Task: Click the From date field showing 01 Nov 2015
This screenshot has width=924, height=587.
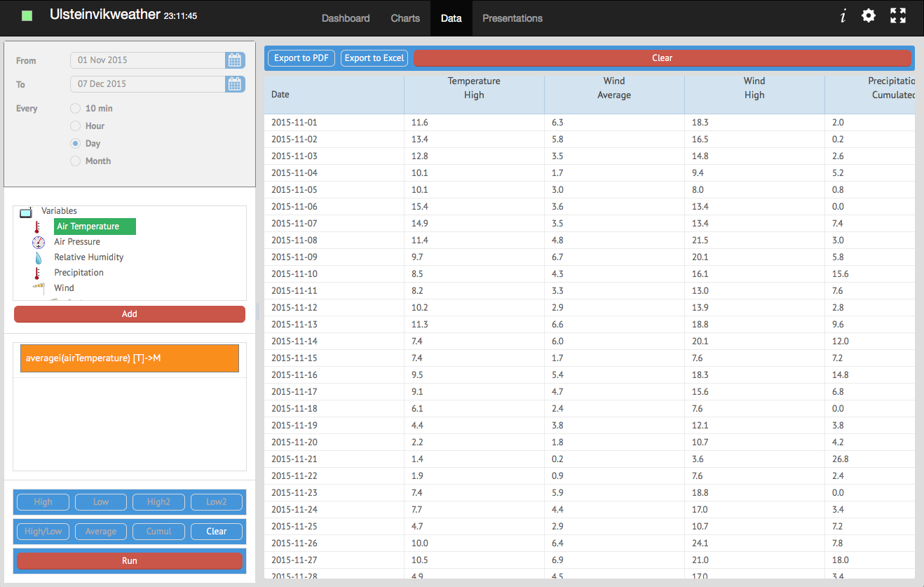Action: point(148,60)
